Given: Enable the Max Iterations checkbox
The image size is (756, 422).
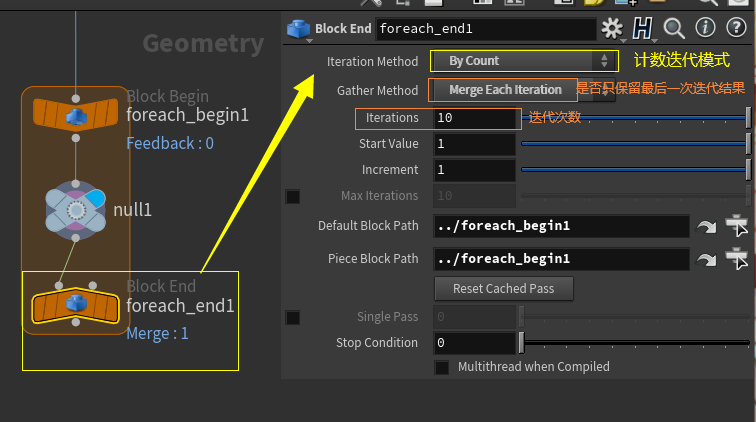Looking at the screenshot, I should (293, 196).
